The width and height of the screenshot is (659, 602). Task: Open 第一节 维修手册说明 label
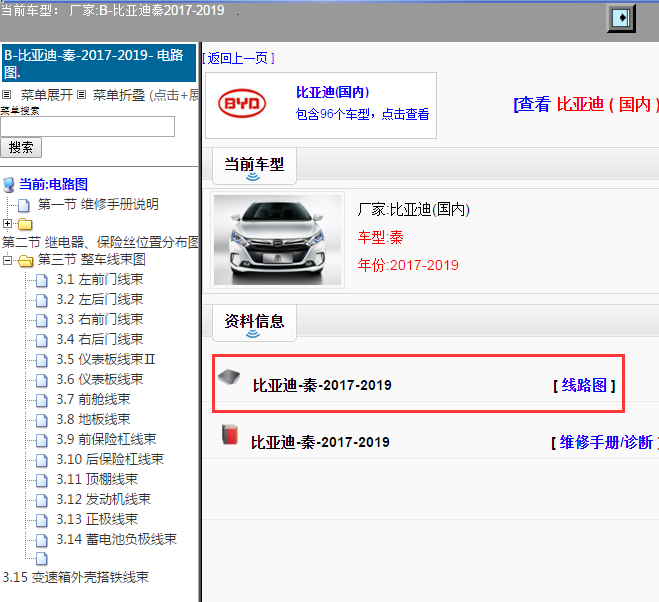(x=98, y=204)
